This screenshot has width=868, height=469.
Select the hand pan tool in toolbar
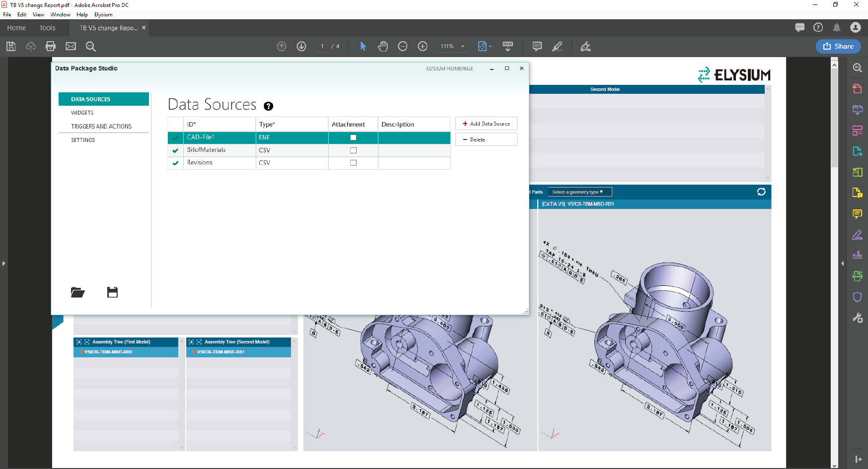(x=383, y=46)
